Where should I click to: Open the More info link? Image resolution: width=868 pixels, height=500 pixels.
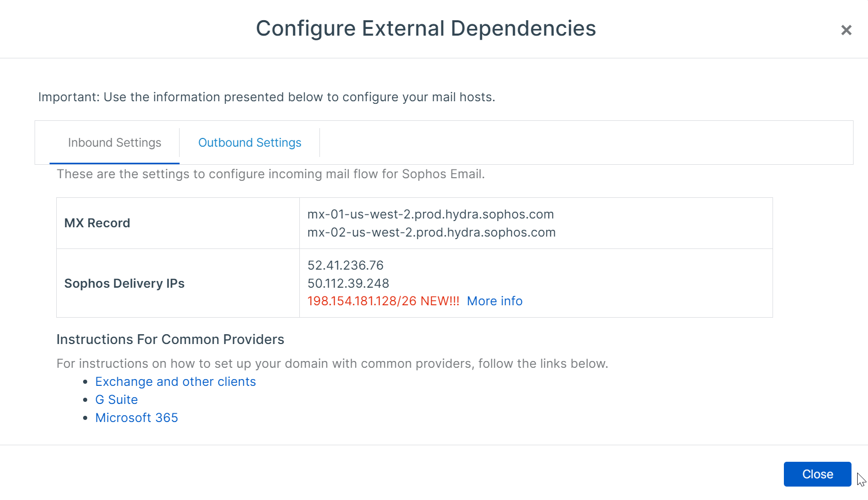[x=494, y=301]
